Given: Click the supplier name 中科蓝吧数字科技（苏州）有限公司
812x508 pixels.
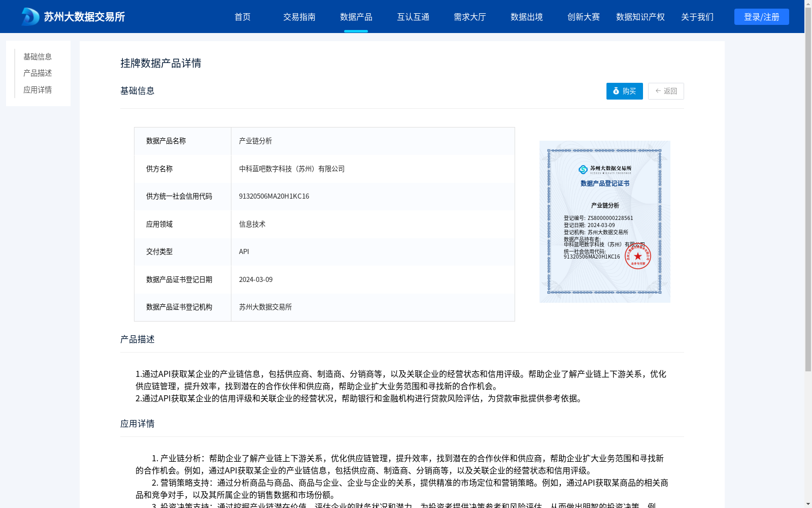Looking at the screenshot, I should 292,169.
